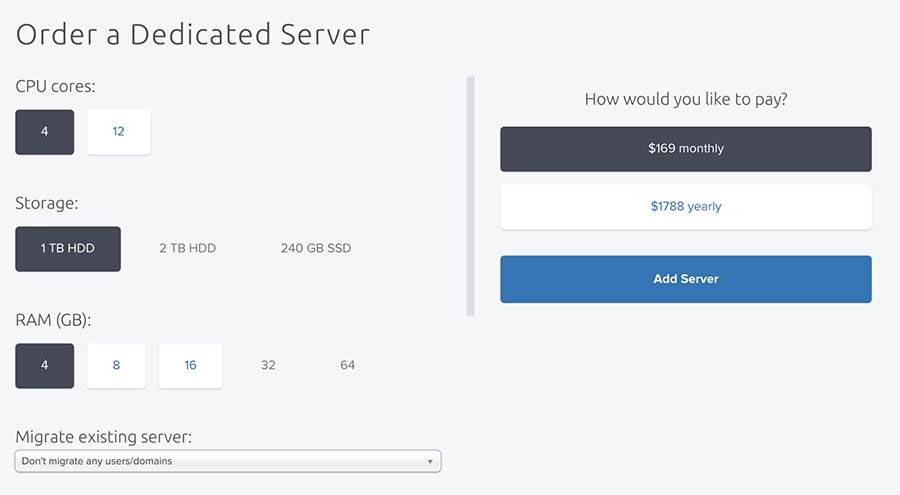The image size is (900, 495).
Task: Choose 12 CPU cores
Action: pyautogui.click(x=118, y=132)
